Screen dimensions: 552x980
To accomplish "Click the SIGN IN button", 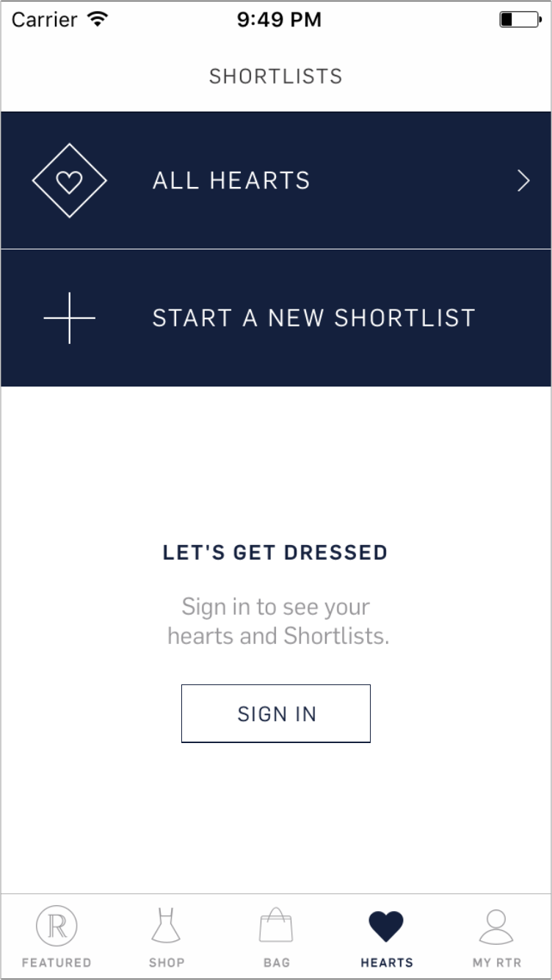I will point(276,714).
